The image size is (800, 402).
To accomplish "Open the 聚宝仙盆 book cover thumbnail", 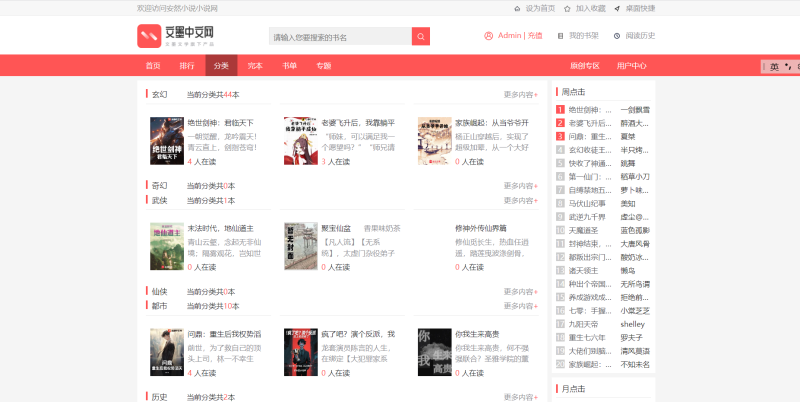I will (301, 246).
